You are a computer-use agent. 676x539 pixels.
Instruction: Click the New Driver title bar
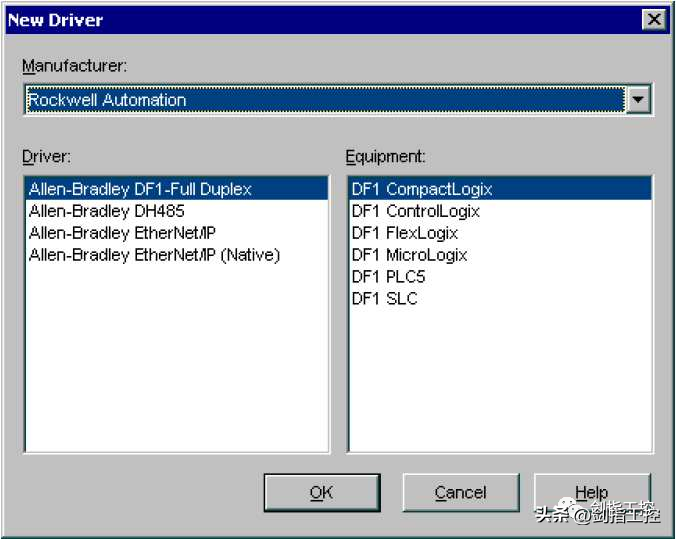pyautogui.click(x=300, y=19)
